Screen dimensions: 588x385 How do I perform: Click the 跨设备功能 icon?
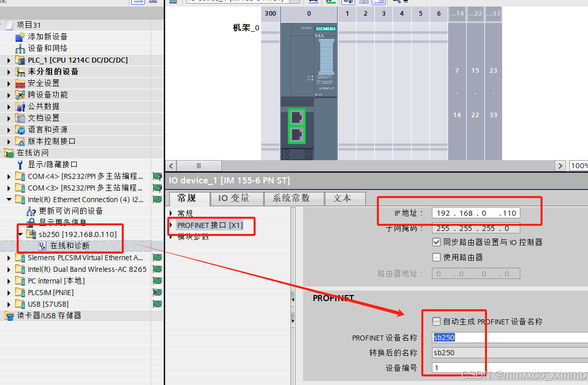(x=20, y=95)
